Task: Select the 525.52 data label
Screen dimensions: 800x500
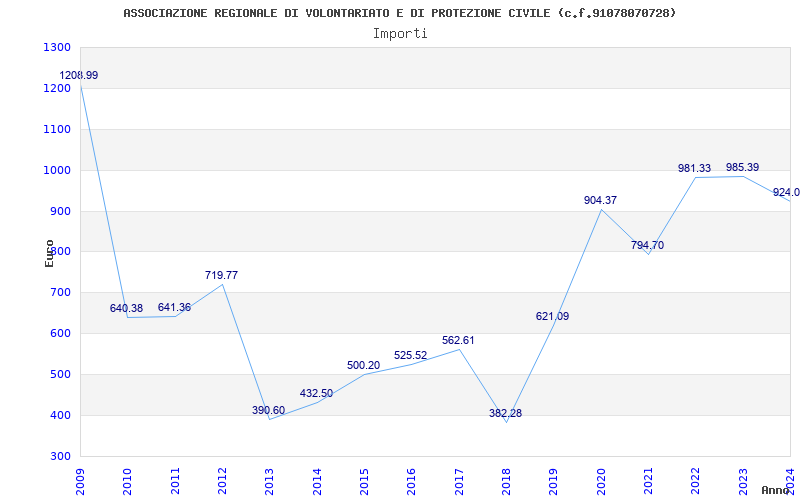Action: pos(411,355)
